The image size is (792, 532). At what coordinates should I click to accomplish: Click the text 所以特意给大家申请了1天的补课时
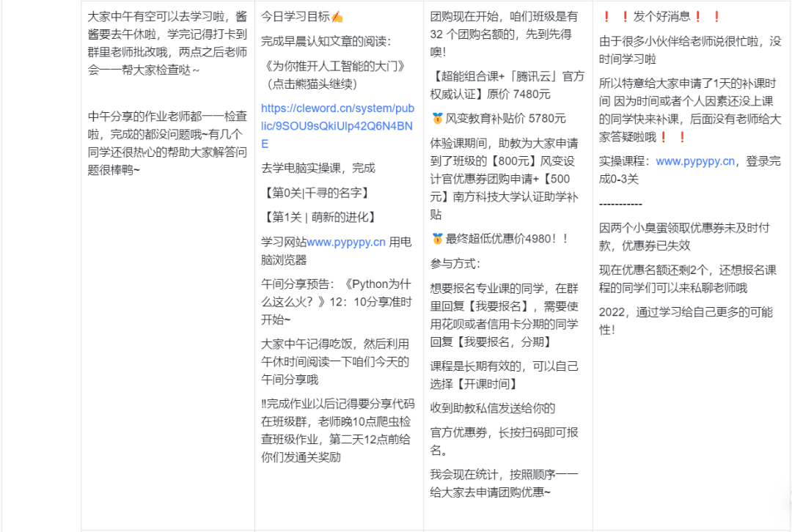click(687, 84)
